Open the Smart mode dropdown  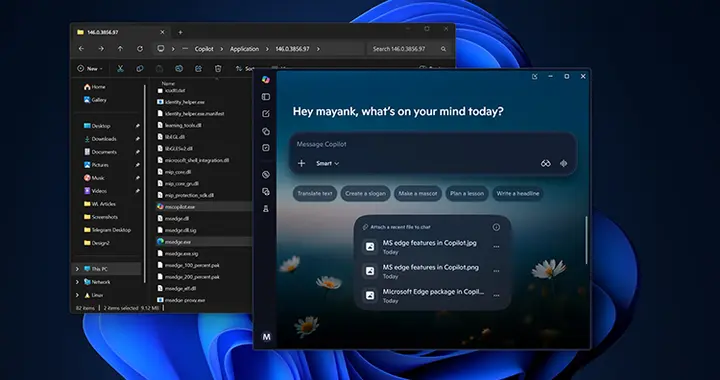327,163
